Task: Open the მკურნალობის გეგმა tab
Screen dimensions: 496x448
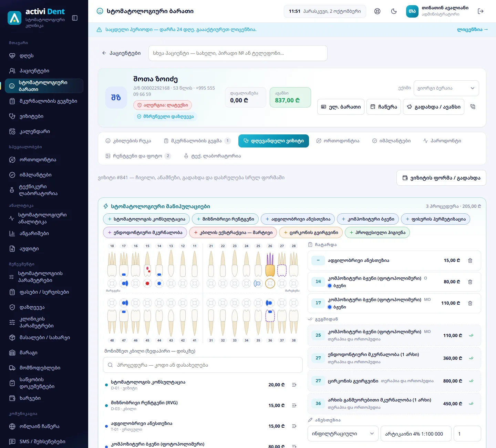Action: tap(197, 141)
